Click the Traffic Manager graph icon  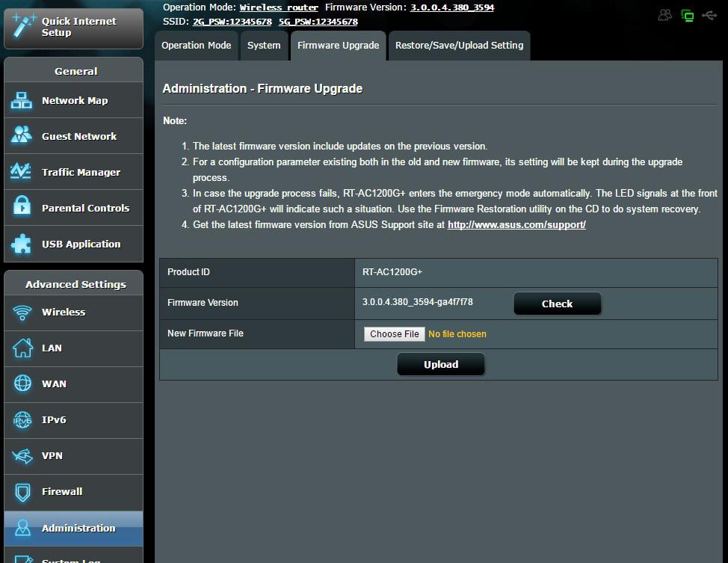(21, 171)
